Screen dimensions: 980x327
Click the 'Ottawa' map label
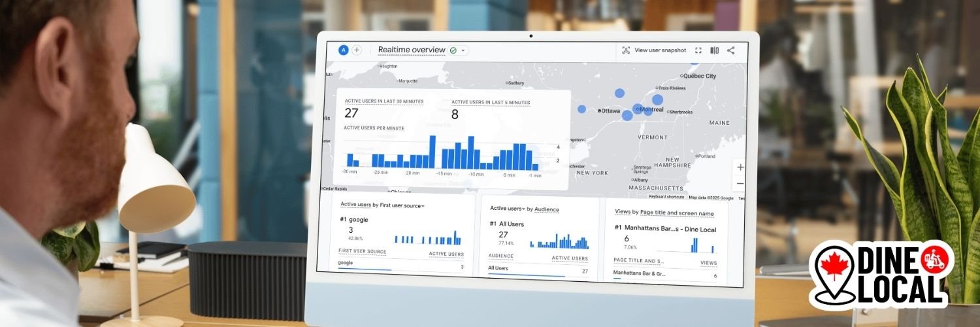610,111
